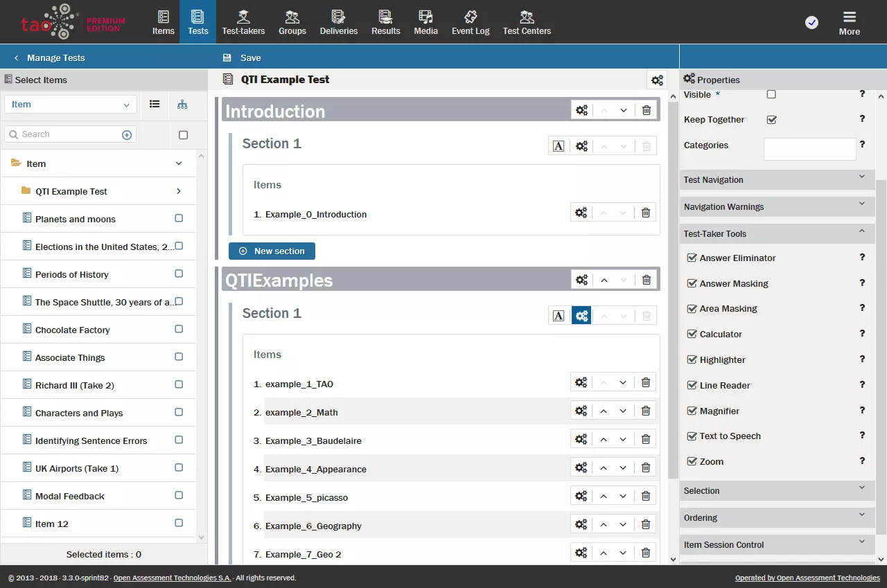Move Example_7_Geo 2 up
Viewport: 887px width, 588px height.
pos(604,553)
